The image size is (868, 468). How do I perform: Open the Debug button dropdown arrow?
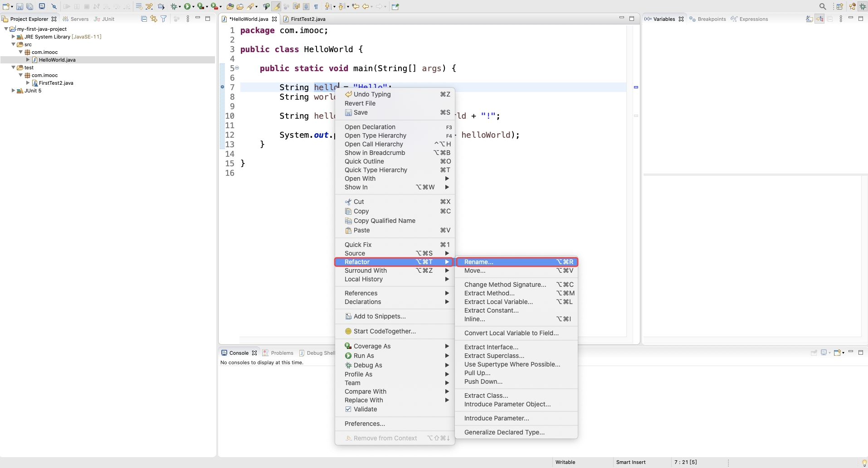tap(180, 7)
